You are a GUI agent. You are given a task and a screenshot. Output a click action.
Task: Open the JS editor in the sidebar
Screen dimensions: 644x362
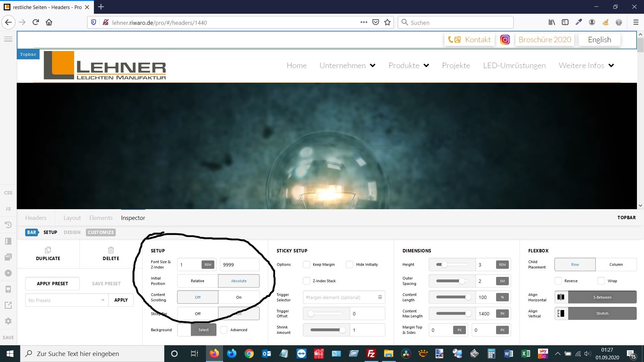8,209
